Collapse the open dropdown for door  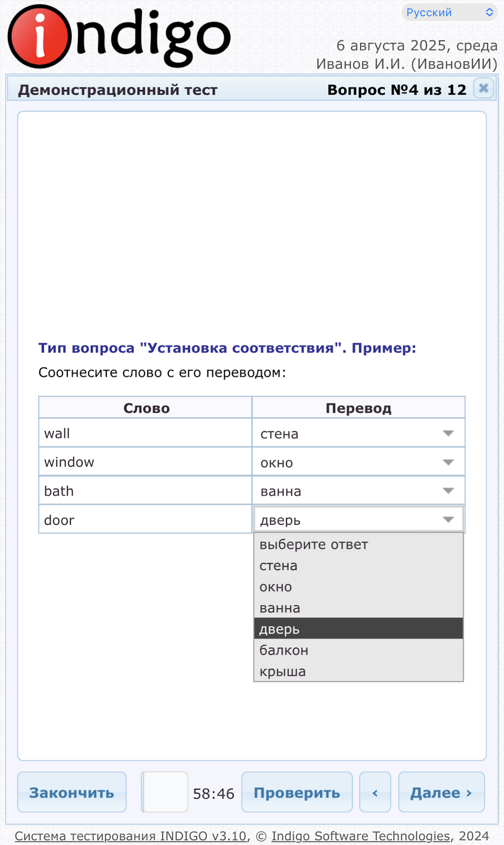358,520
